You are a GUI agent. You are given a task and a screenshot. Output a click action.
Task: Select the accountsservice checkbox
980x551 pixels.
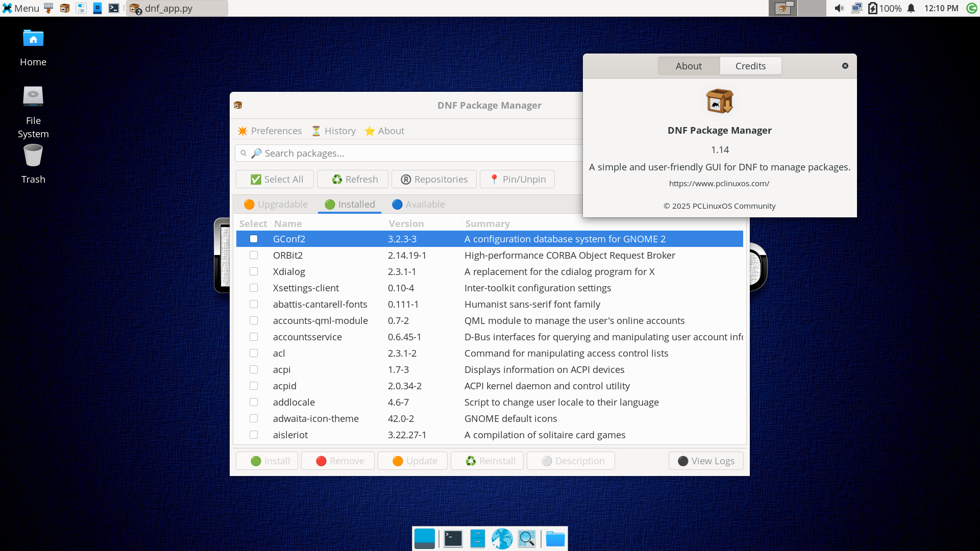point(254,337)
